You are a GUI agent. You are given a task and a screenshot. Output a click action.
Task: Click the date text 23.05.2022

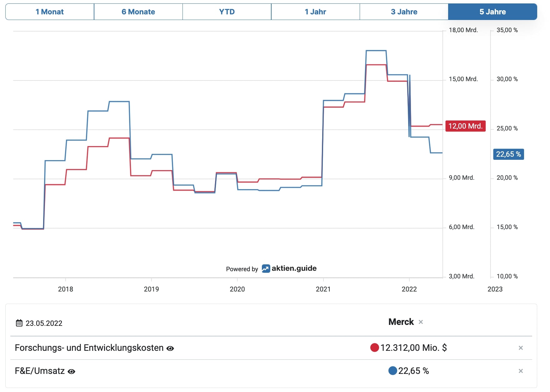44,323
